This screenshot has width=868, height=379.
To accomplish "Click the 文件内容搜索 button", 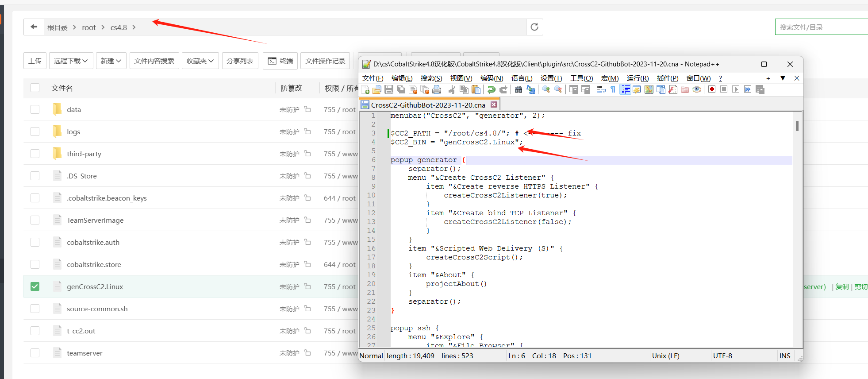I will pyautogui.click(x=154, y=61).
